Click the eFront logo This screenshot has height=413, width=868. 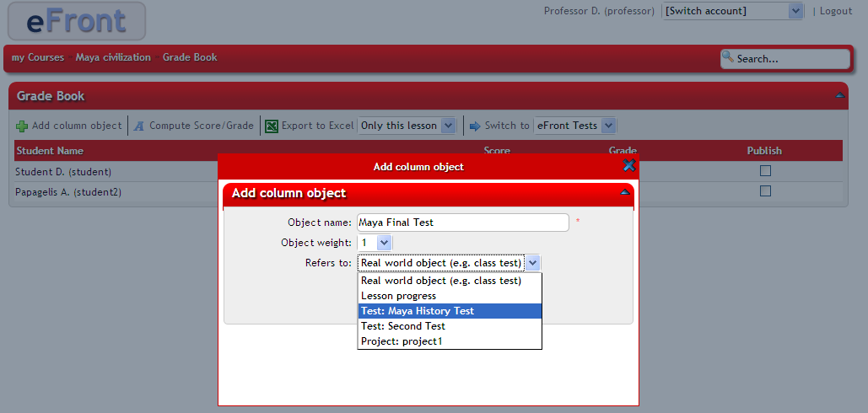pyautogui.click(x=77, y=20)
